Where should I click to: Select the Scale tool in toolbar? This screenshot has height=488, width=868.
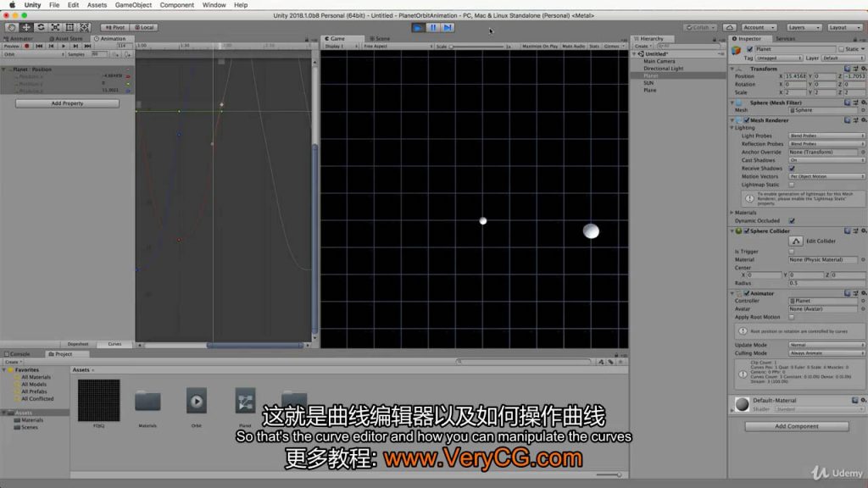pos(56,27)
